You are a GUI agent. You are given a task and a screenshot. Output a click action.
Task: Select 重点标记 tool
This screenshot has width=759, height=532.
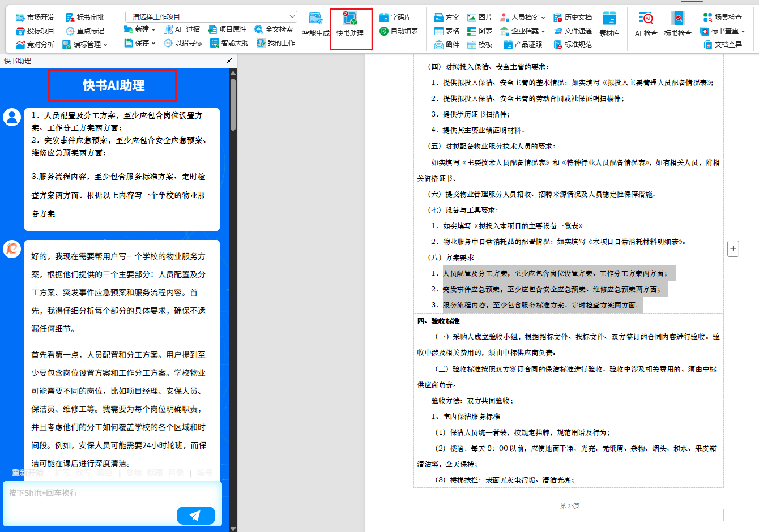click(x=85, y=31)
